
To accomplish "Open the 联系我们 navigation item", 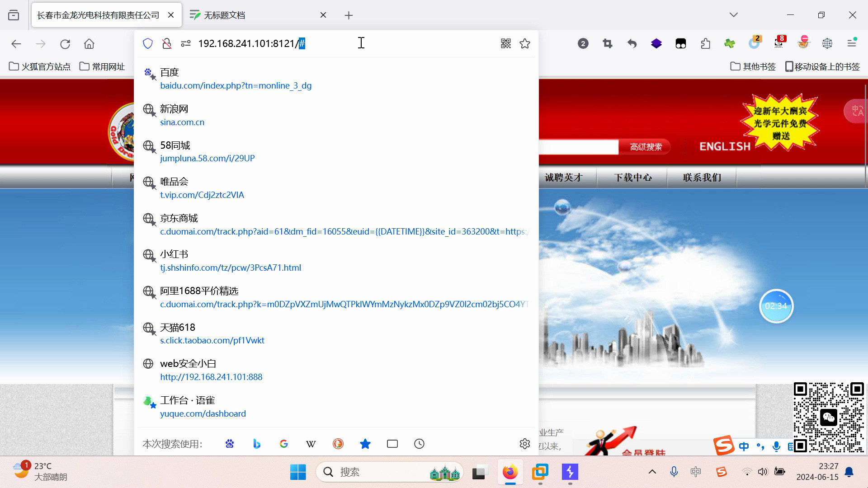I will [x=702, y=178].
